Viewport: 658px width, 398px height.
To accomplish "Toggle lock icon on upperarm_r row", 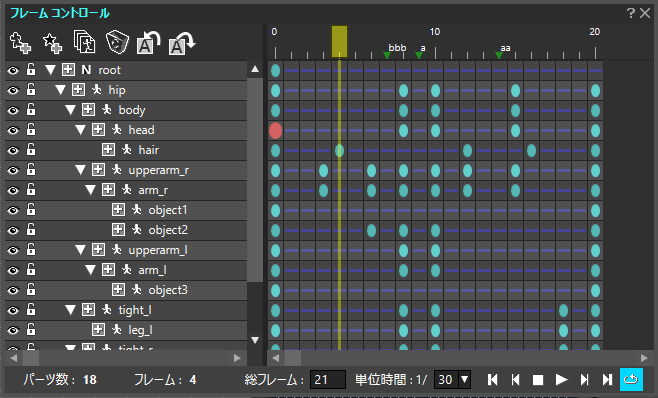I will coord(31,170).
